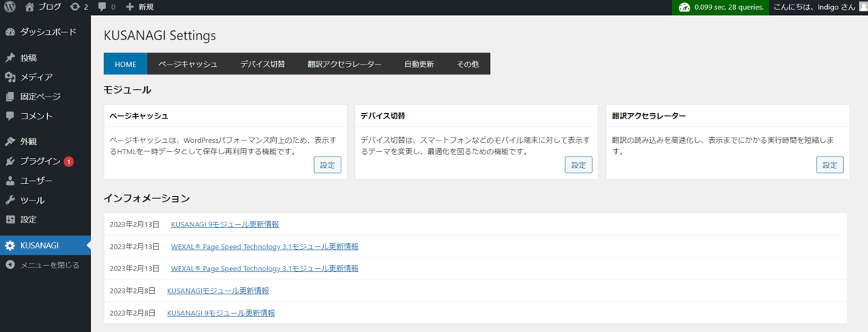
Task: Collapse sidebar with メニューを閉じる
Action: pos(49,265)
